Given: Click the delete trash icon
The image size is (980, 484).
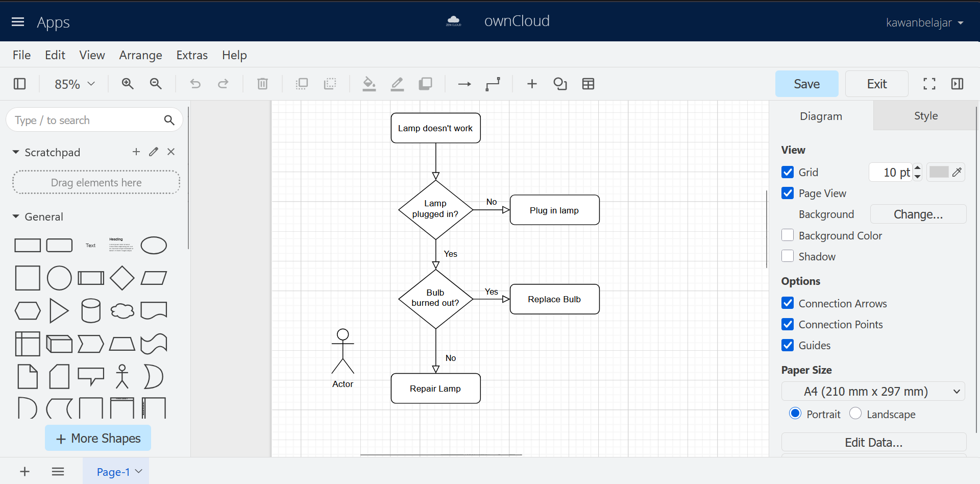Looking at the screenshot, I should pyautogui.click(x=262, y=84).
